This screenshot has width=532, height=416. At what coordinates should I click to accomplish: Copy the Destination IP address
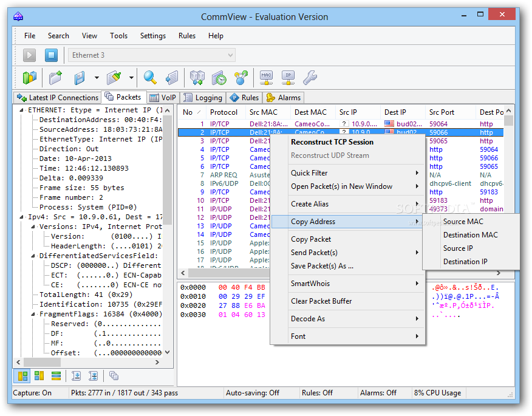coord(471,262)
